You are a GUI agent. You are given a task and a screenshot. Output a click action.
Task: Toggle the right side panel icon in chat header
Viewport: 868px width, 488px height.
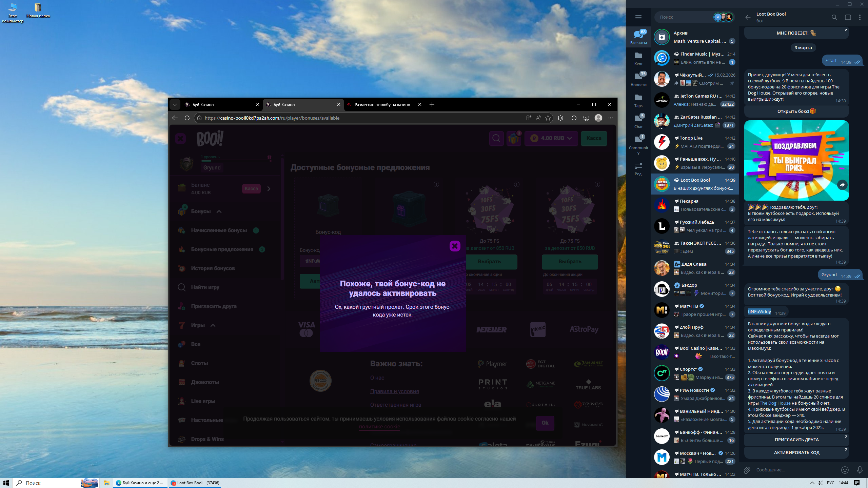point(848,17)
